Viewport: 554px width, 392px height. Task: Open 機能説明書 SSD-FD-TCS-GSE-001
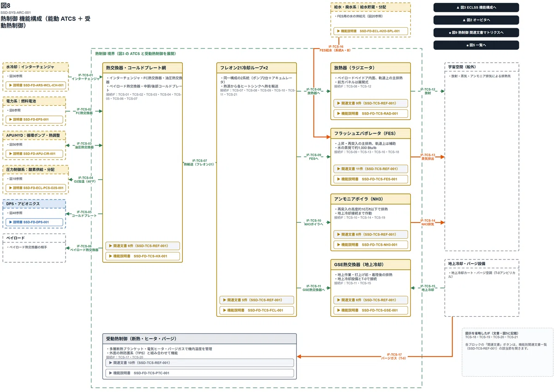click(371, 310)
